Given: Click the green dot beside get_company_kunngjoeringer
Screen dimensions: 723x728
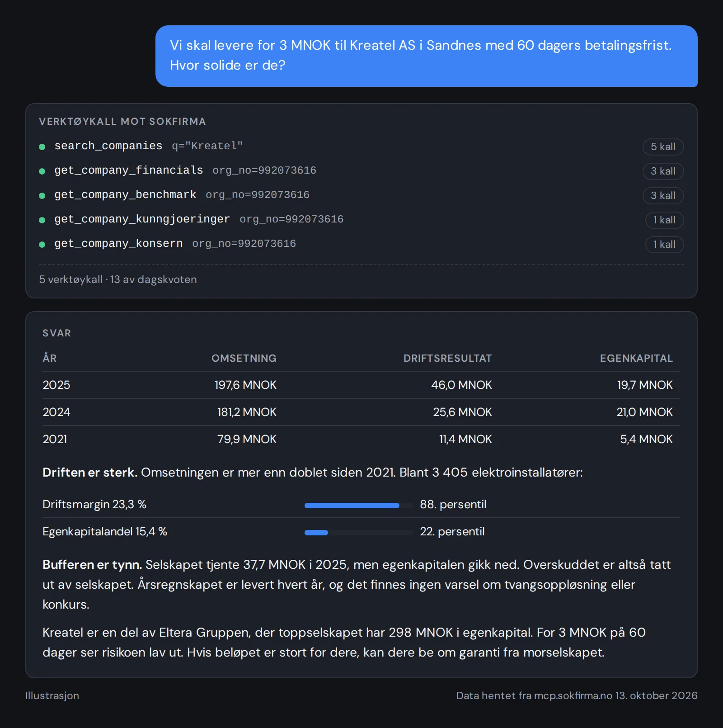Looking at the screenshot, I should pos(42,220).
